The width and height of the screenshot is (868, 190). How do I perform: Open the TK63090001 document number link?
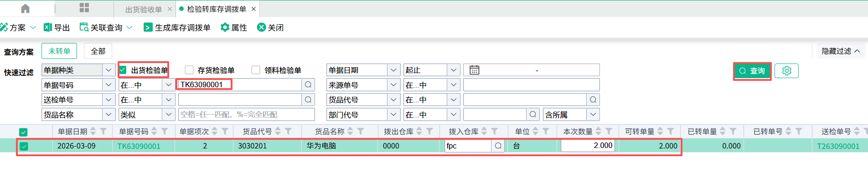click(139, 146)
